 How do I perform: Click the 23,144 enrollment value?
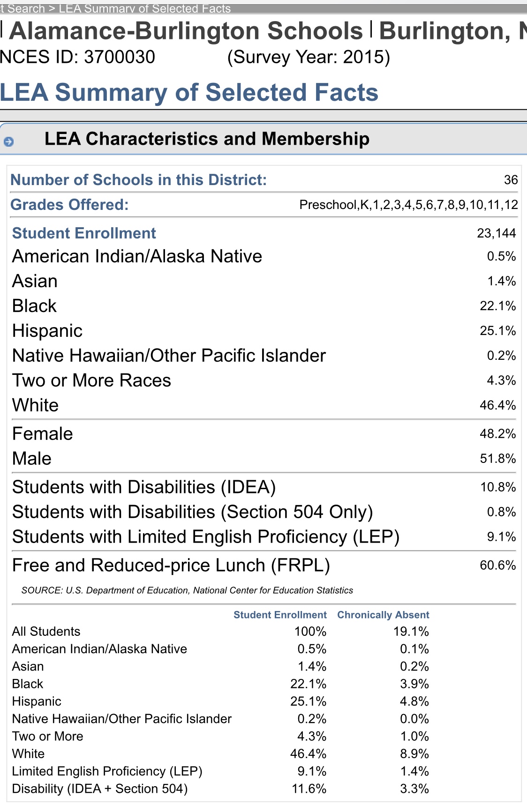[x=496, y=233]
